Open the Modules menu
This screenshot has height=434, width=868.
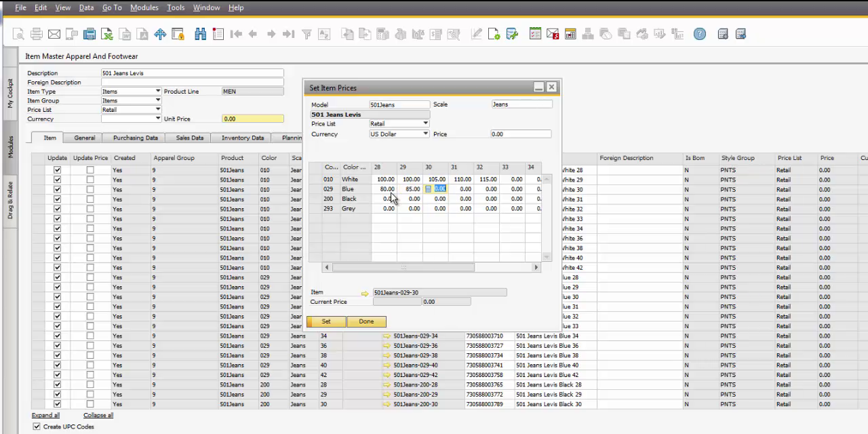pos(144,7)
